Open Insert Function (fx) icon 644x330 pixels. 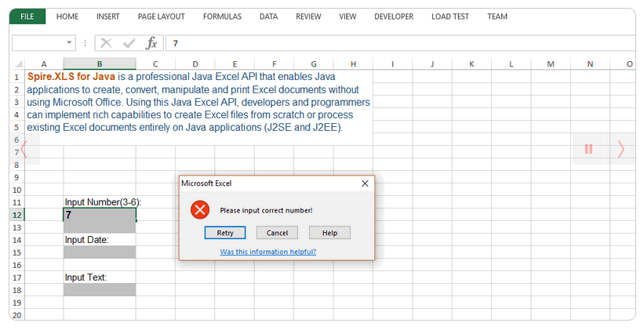(x=151, y=42)
